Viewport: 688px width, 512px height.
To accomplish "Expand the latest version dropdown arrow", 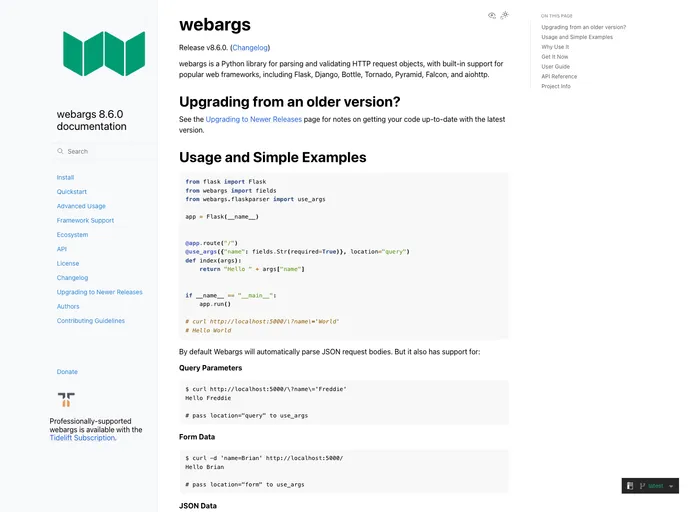I will click(x=671, y=486).
